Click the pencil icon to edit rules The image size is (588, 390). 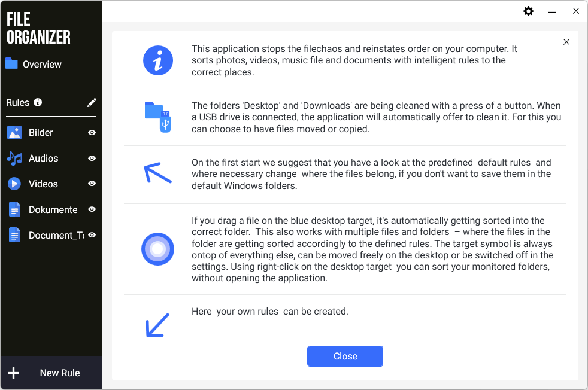[92, 103]
